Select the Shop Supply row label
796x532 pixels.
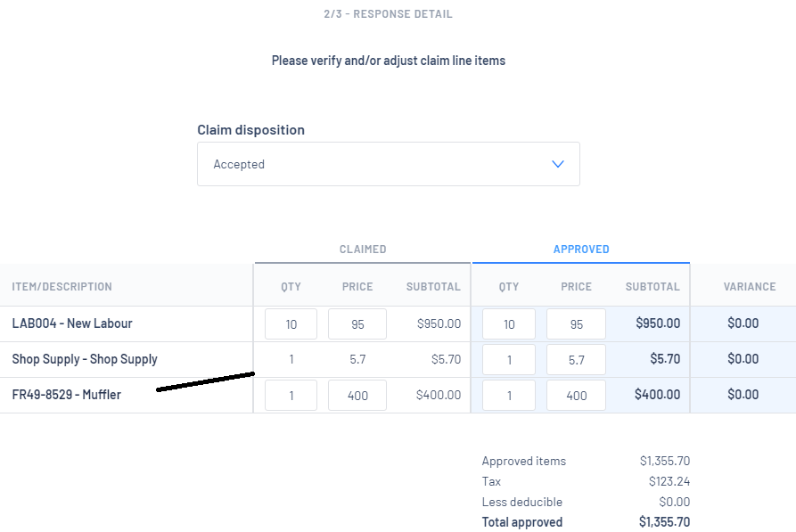85,359
